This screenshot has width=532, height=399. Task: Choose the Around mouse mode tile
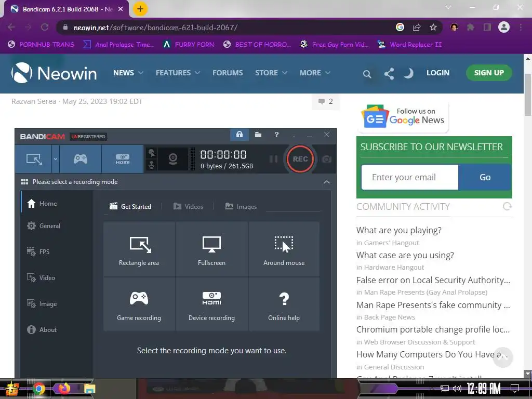(284, 249)
